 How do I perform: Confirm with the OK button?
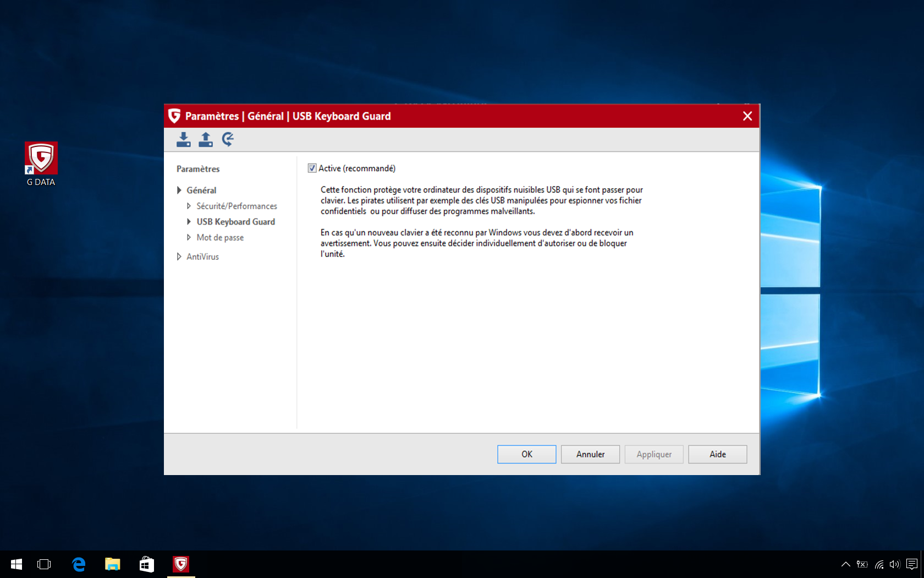pyautogui.click(x=526, y=454)
